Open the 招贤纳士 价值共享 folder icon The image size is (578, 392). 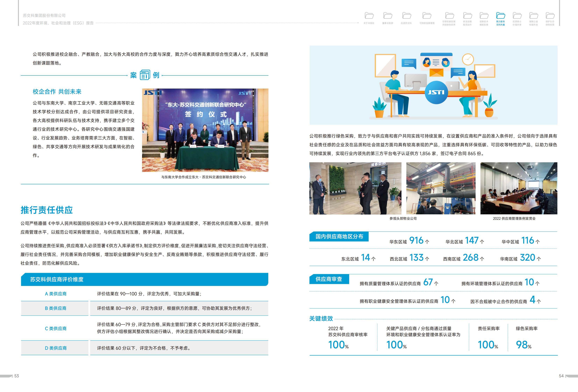517,16
